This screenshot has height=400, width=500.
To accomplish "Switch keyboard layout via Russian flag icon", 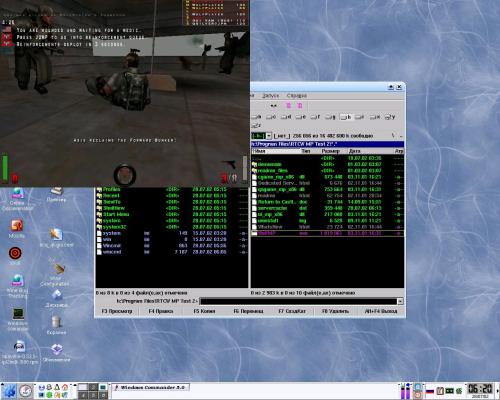I will 430,390.
